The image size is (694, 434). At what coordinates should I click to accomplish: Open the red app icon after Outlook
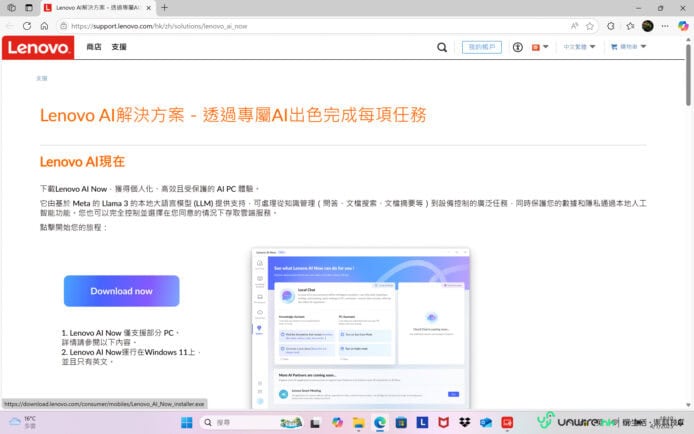click(x=507, y=423)
